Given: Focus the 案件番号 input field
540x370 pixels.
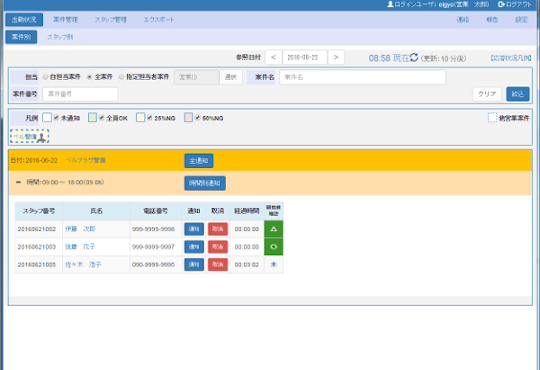Looking at the screenshot, I should click(x=80, y=94).
